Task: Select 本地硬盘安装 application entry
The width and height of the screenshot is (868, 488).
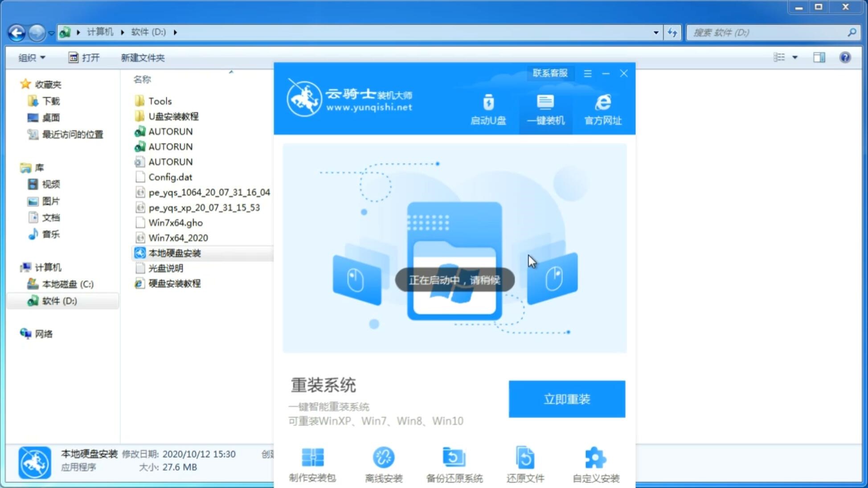Action: [x=173, y=252]
